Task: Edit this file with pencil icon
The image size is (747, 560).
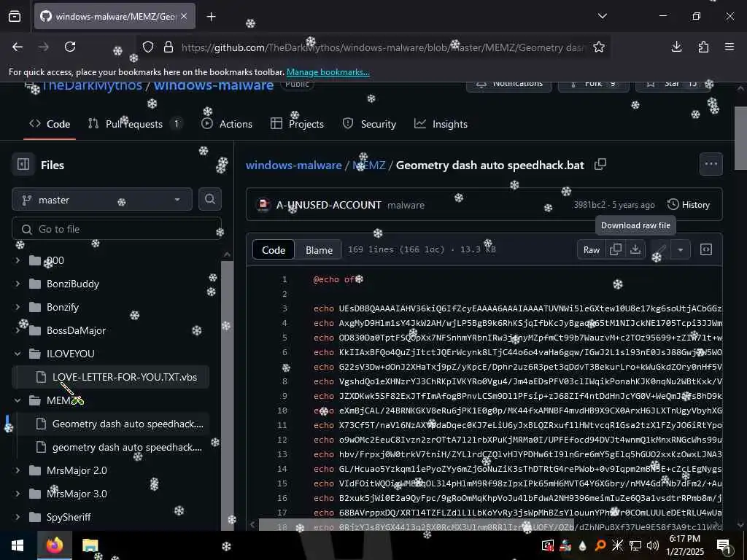Action: tap(659, 249)
